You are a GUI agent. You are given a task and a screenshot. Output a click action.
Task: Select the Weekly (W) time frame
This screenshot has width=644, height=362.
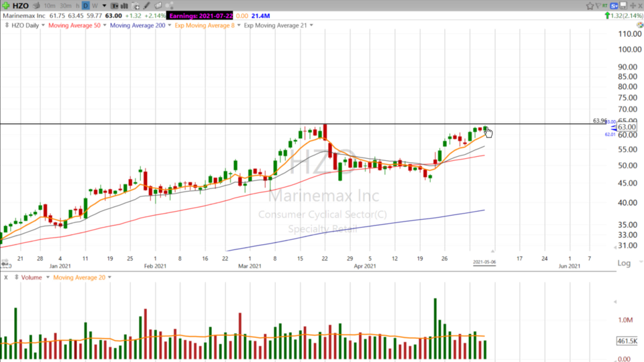[95, 6]
